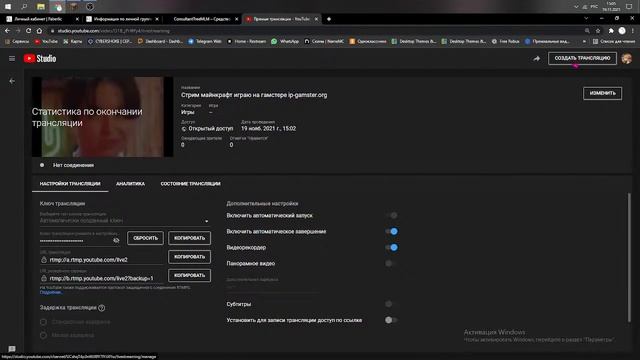The image size is (640, 360).
Task: Click the Создать трансляцию button
Action: [582, 58]
